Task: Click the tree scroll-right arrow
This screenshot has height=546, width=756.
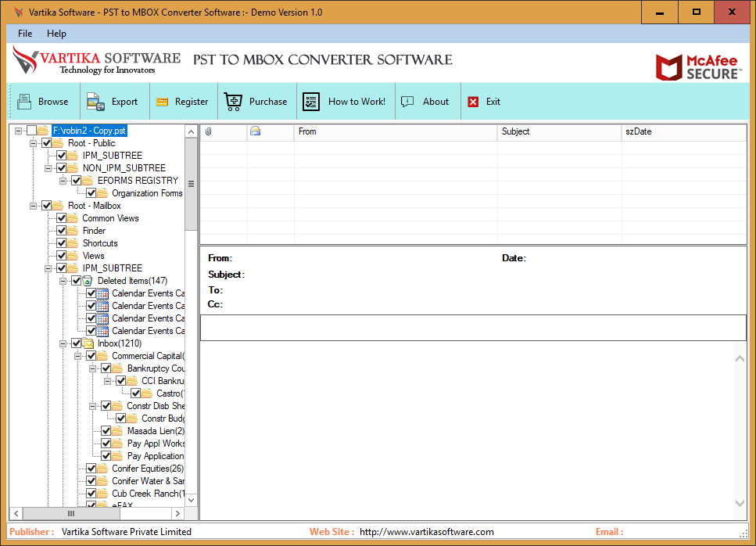Action: point(178,514)
